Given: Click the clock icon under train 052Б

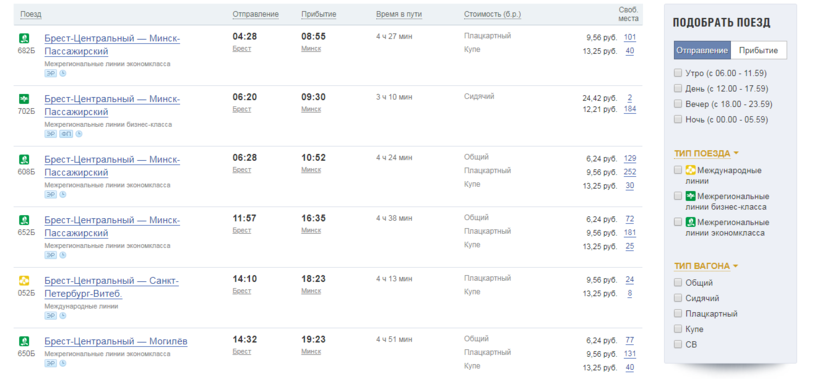Looking at the screenshot, I should (x=63, y=316).
